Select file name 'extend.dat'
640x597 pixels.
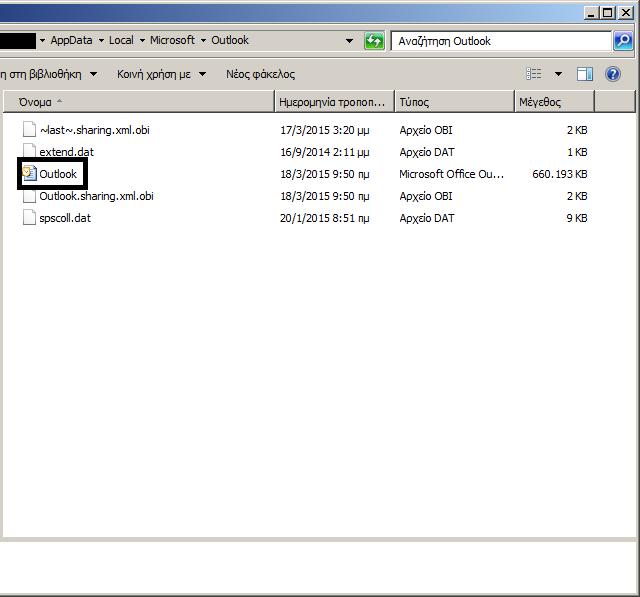pyautogui.click(x=67, y=152)
